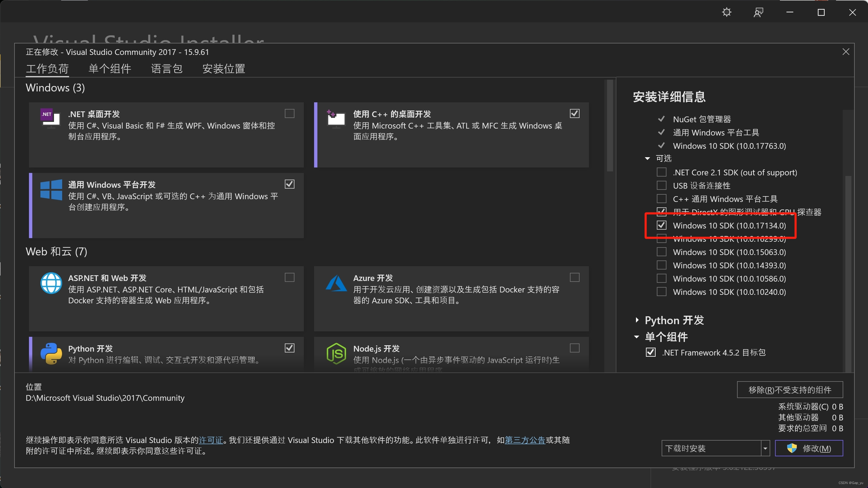Toggle the theme sun icon in the title bar
868x488 pixels.
(727, 12)
